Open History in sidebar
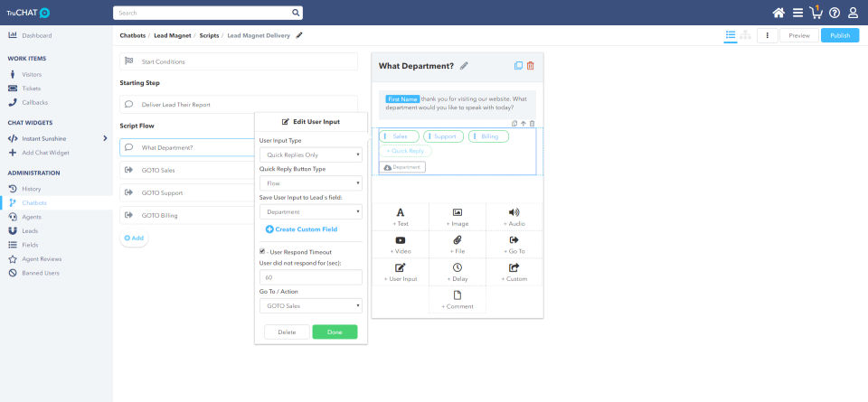The image size is (868, 402). point(31,189)
